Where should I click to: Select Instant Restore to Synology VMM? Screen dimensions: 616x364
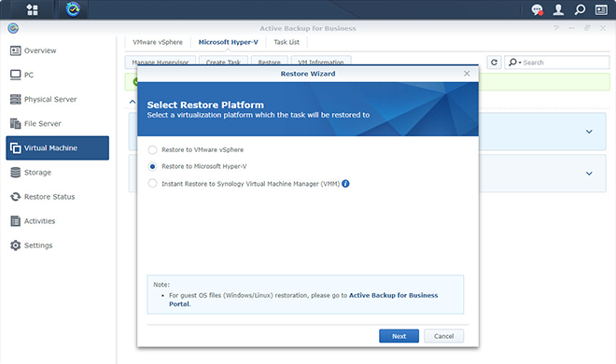coord(152,183)
